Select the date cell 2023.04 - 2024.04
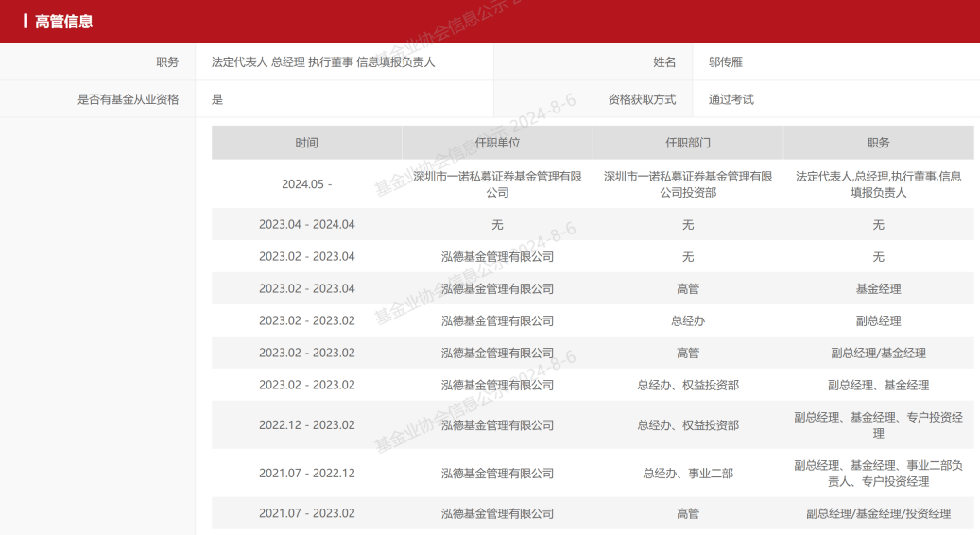Screen dimensions: 980x535 coord(307,224)
